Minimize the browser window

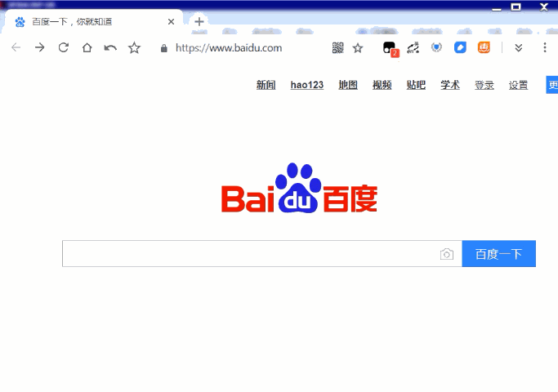pyautogui.click(x=497, y=8)
